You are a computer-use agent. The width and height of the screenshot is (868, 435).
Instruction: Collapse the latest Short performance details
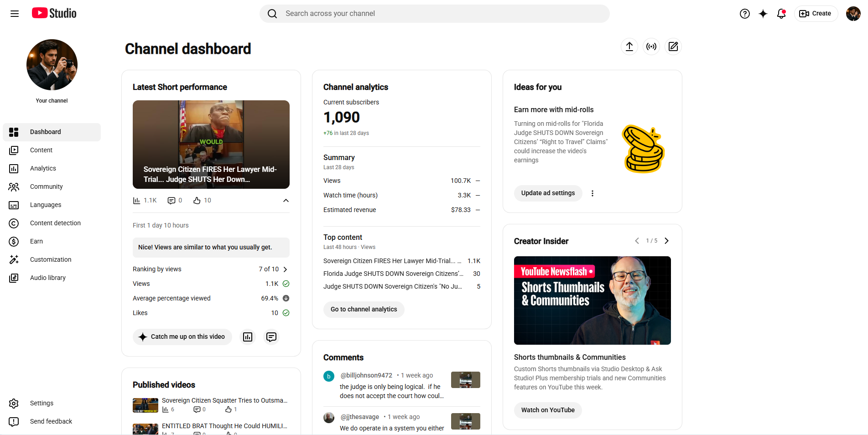pyautogui.click(x=286, y=201)
